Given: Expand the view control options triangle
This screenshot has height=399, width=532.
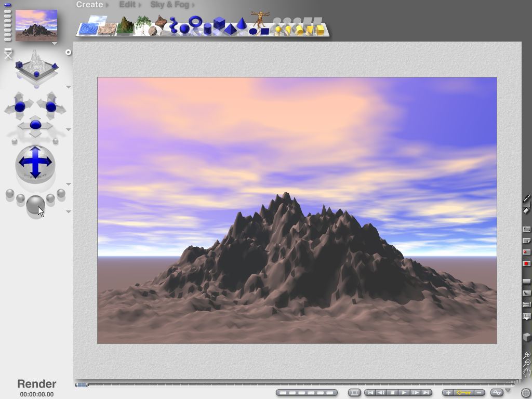Looking at the screenshot, I should tap(69, 87).
